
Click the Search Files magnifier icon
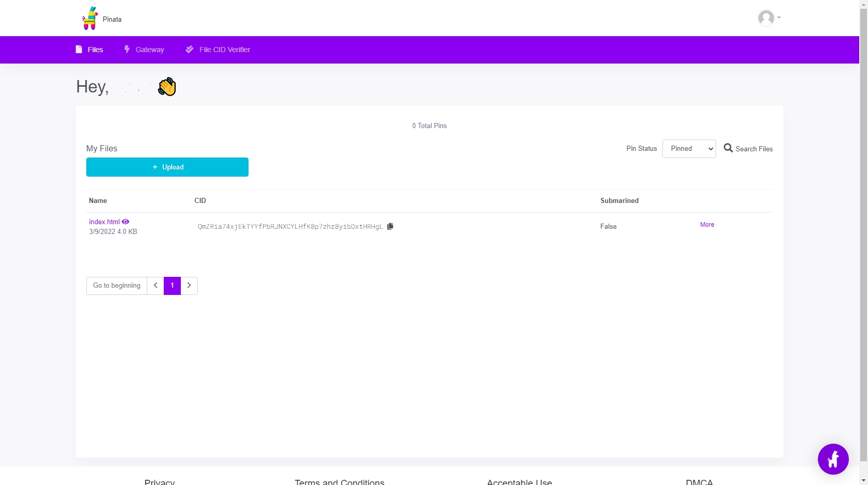point(728,148)
